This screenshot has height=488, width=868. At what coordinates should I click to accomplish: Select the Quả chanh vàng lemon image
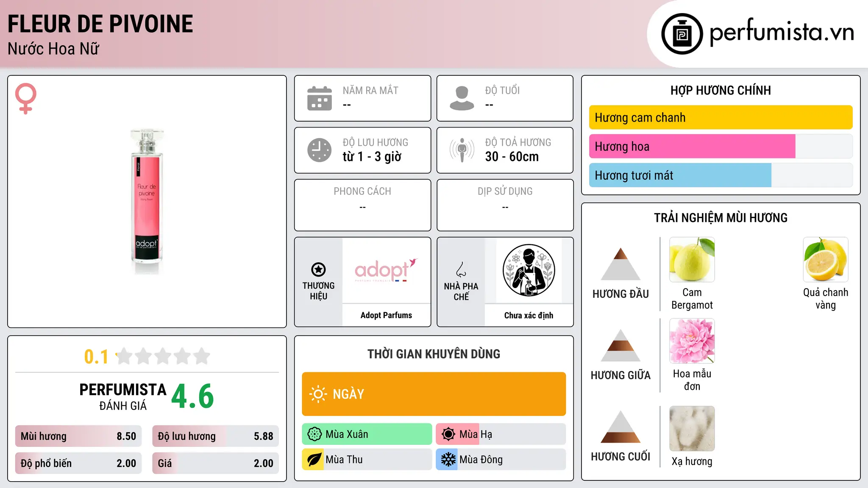pos(826,260)
